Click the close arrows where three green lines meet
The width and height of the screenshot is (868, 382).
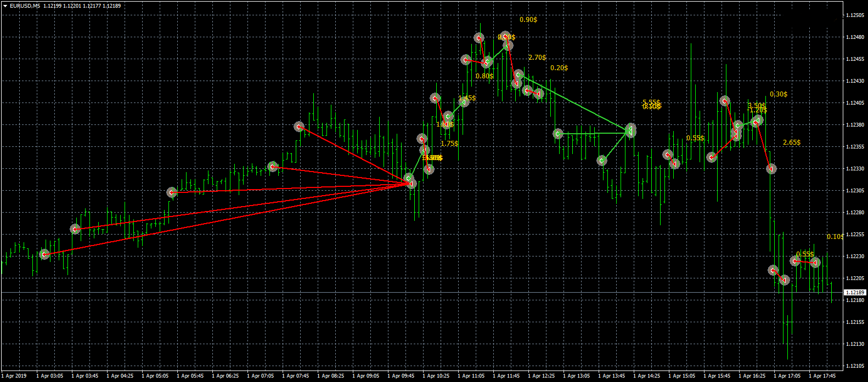point(630,130)
